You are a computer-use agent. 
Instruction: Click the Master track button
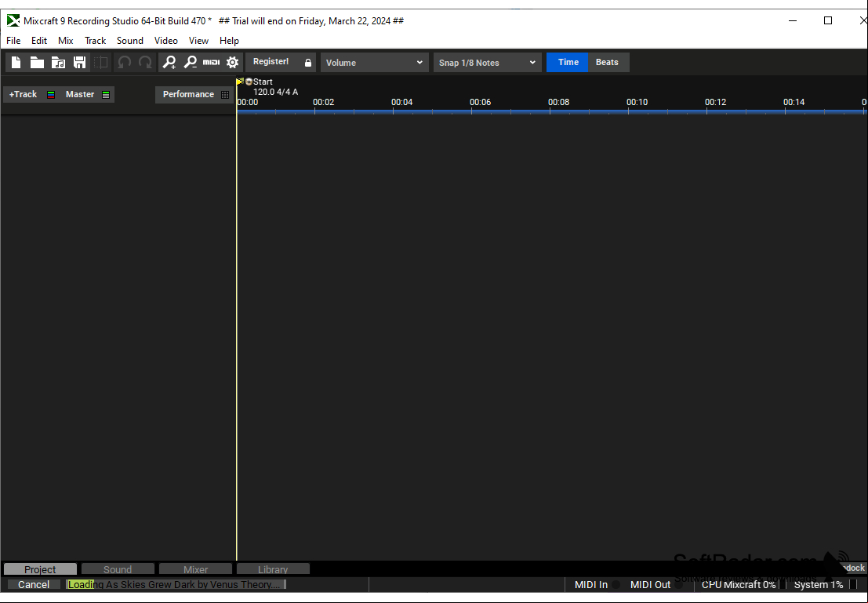coord(80,95)
